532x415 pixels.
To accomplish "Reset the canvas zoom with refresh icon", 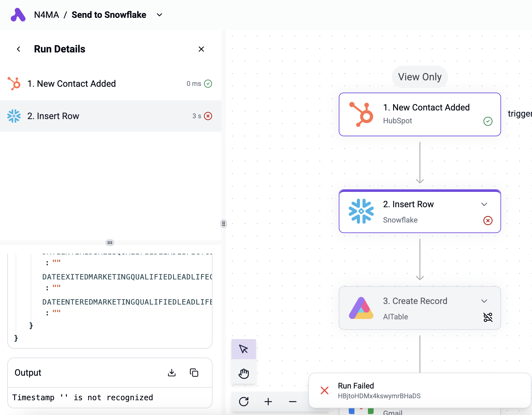I will pos(244,402).
